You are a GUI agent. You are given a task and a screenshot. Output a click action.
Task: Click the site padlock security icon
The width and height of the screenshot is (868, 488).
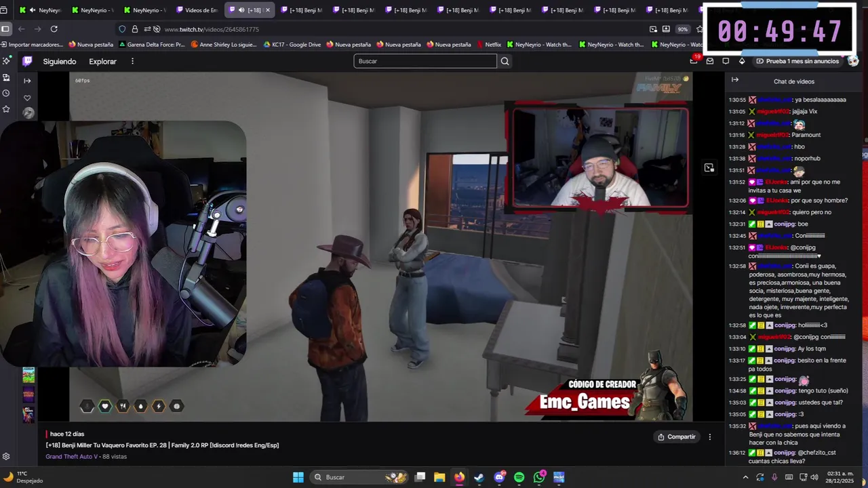(134, 29)
